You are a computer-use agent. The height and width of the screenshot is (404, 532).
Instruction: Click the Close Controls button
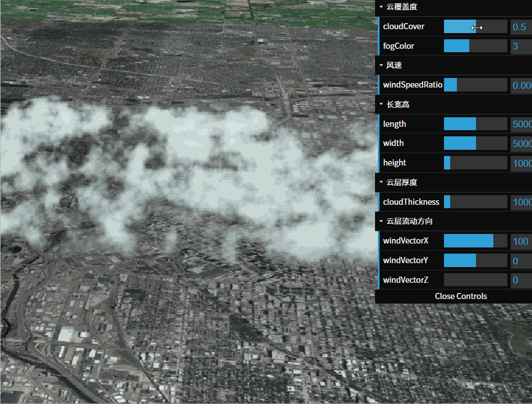(x=461, y=296)
